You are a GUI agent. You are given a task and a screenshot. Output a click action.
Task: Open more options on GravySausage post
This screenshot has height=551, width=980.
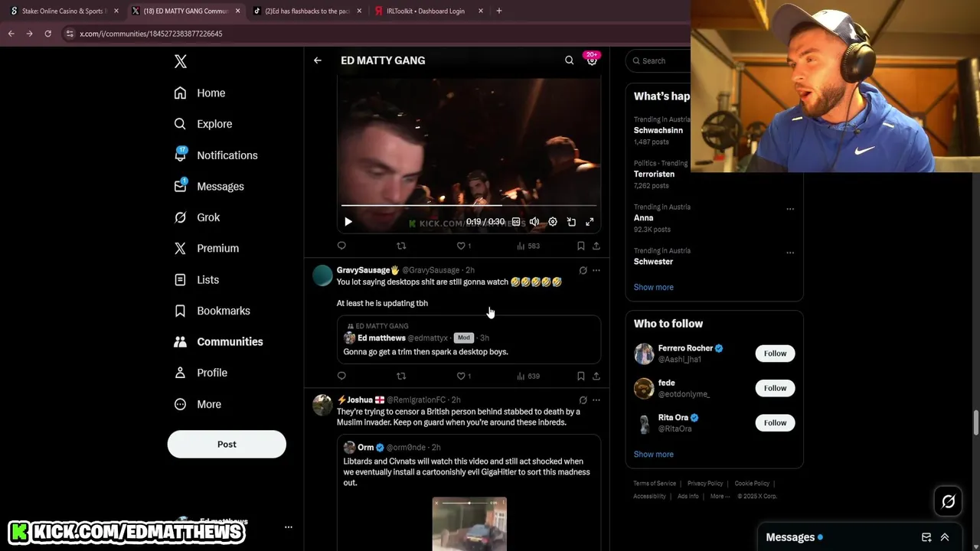(x=596, y=270)
